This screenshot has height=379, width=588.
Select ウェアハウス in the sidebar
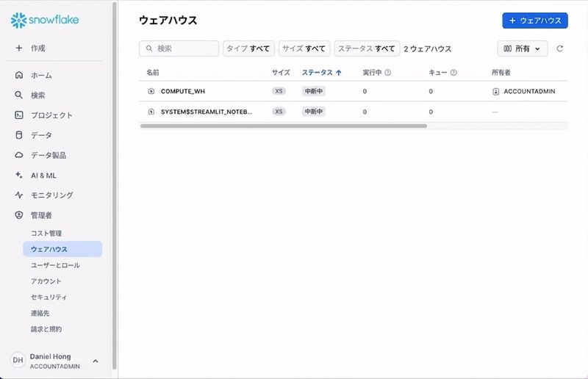pyautogui.click(x=62, y=249)
